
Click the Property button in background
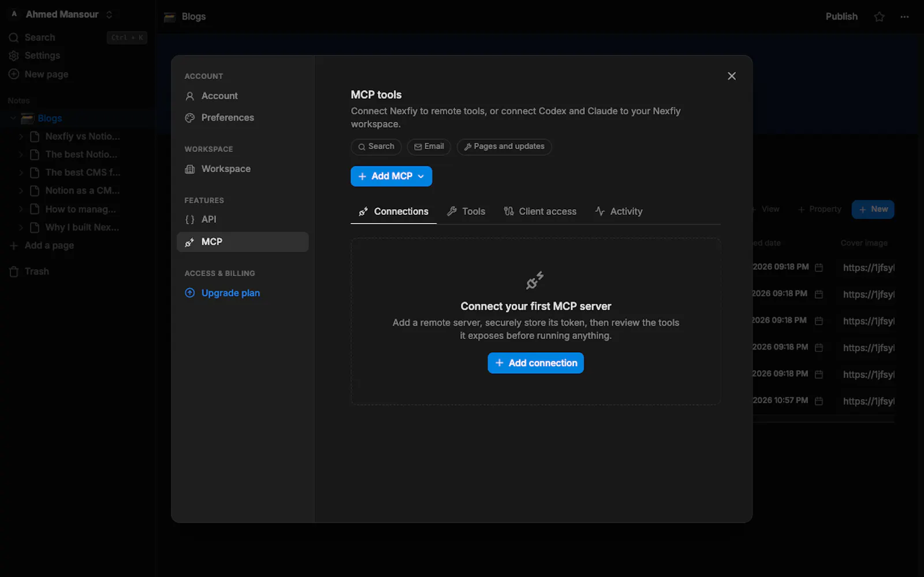click(819, 210)
